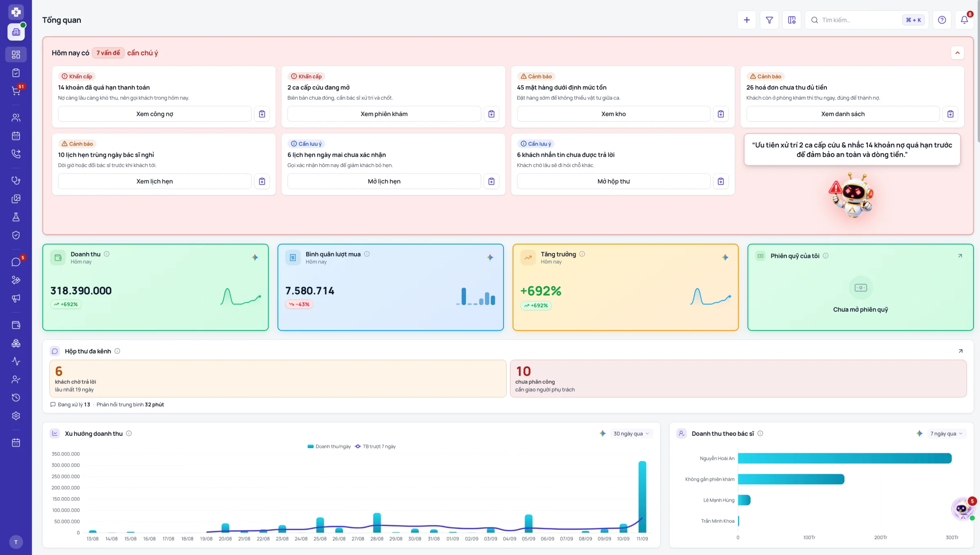This screenshot has height=555, width=980.
Task: Click the building icon with green dot
Action: click(x=16, y=31)
